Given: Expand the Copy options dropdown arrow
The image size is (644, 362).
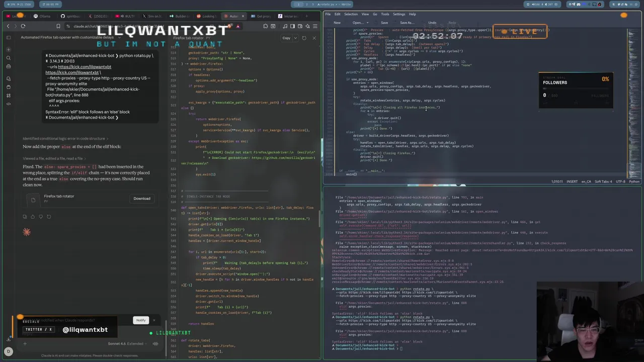Looking at the screenshot, I should (294, 38).
